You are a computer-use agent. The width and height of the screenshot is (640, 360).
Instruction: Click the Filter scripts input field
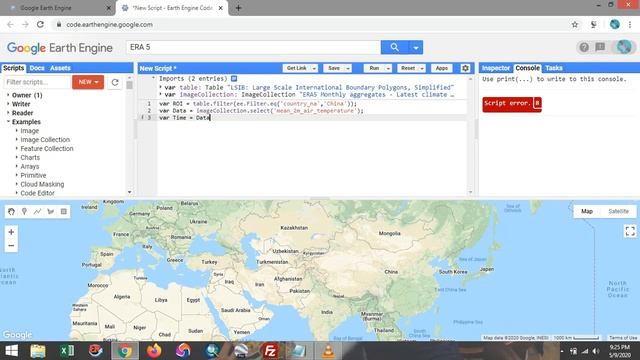pos(38,82)
